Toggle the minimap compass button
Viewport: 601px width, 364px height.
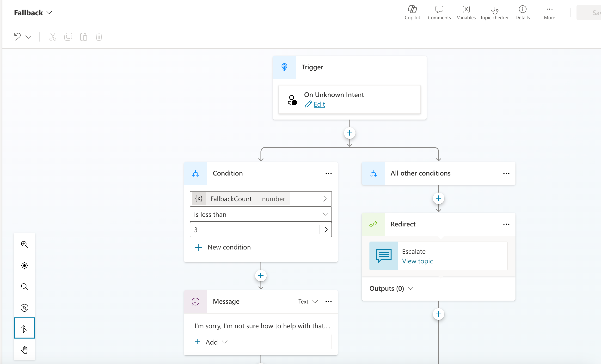tap(25, 308)
